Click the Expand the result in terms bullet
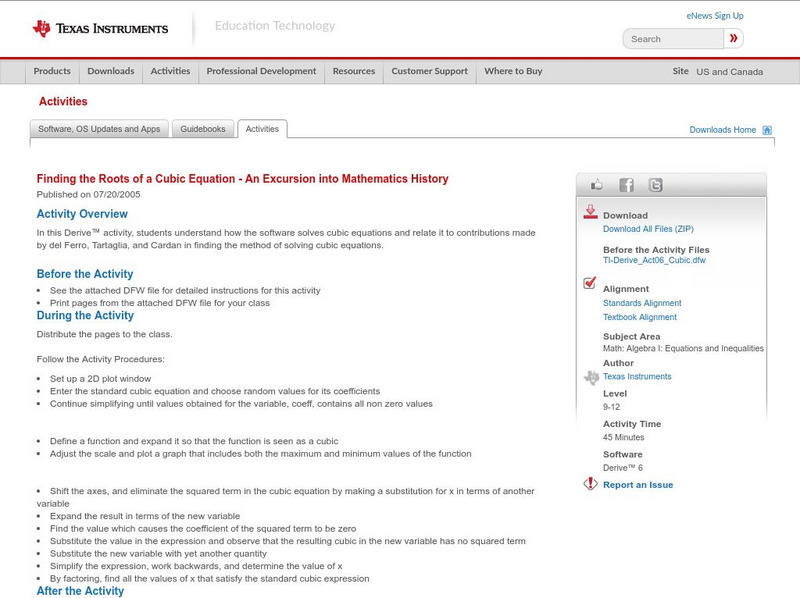The height and width of the screenshot is (598, 800). [145, 516]
